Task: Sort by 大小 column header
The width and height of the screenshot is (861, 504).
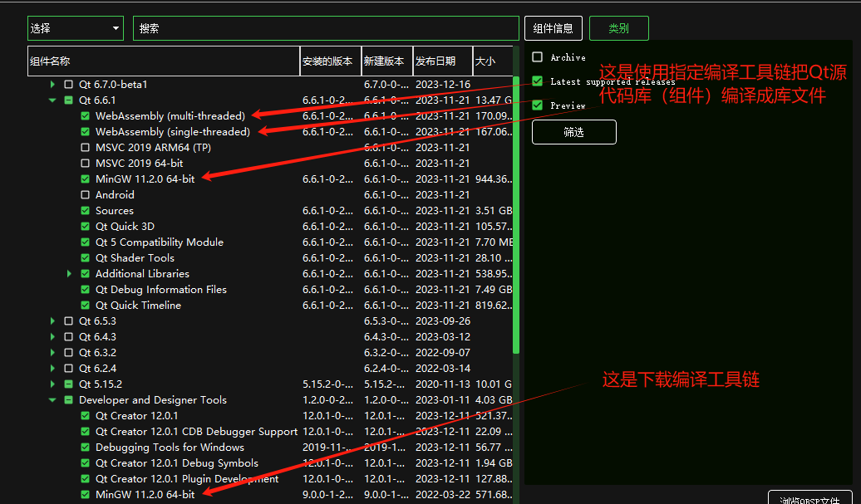Action: point(493,61)
